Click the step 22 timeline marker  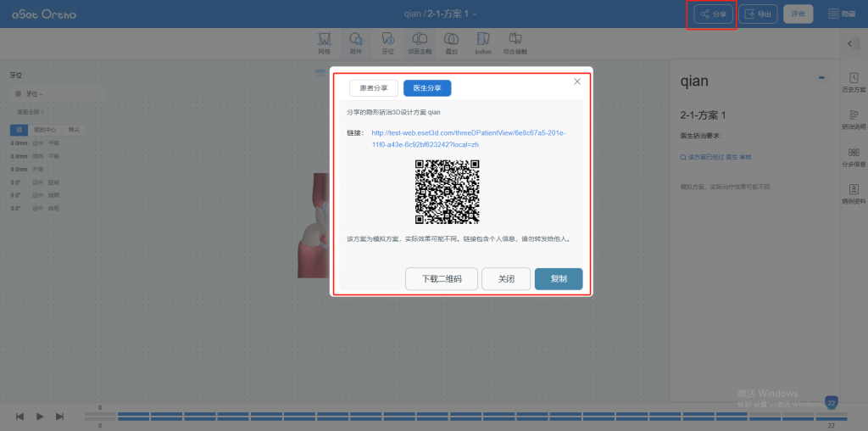coord(831,403)
